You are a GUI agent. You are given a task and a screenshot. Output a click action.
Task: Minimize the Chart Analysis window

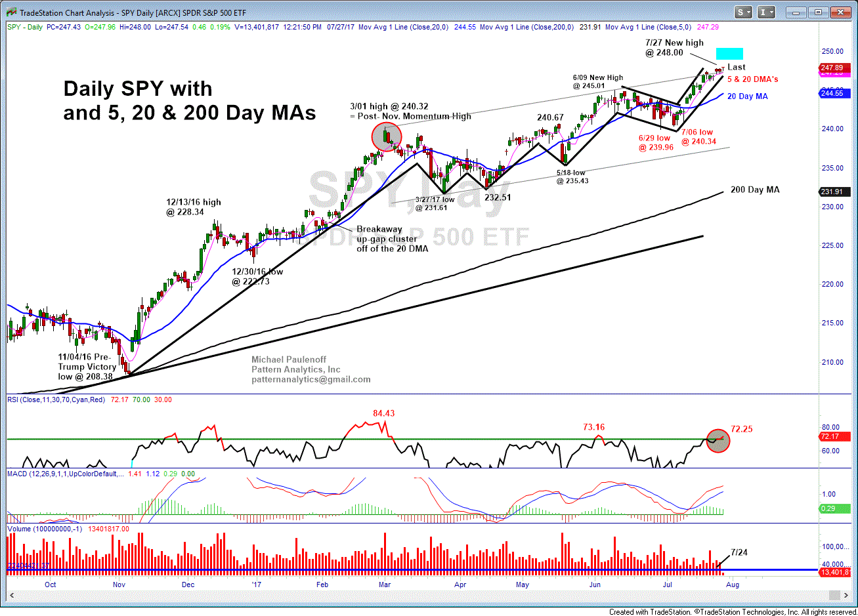tap(796, 12)
